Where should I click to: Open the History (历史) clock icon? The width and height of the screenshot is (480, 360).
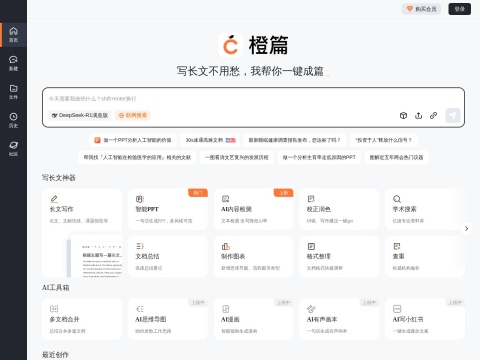point(13,117)
